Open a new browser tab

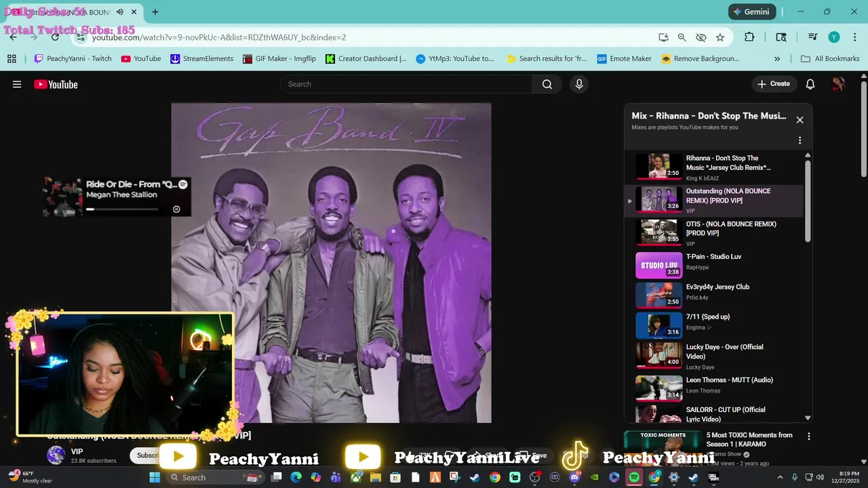click(155, 12)
